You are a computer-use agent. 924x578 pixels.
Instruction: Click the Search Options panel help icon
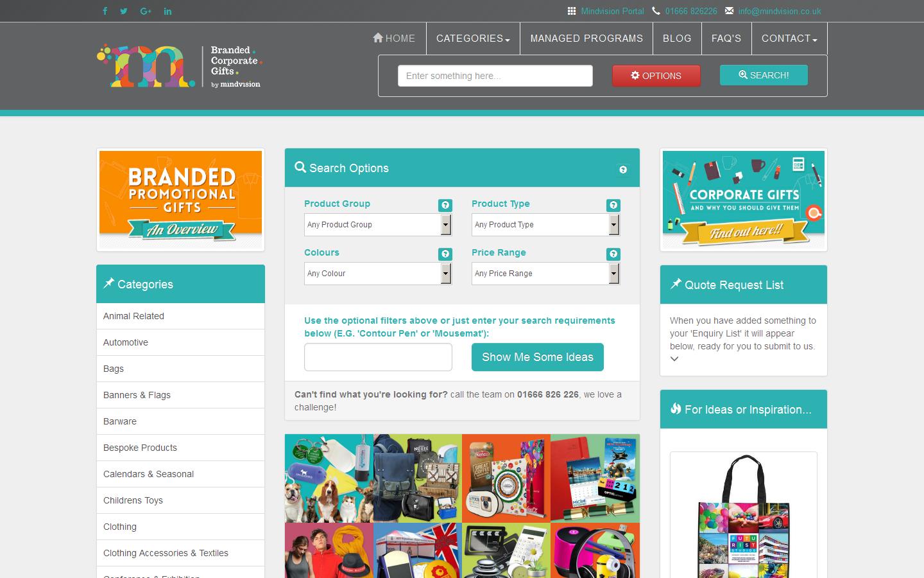(x=622, y=169)
